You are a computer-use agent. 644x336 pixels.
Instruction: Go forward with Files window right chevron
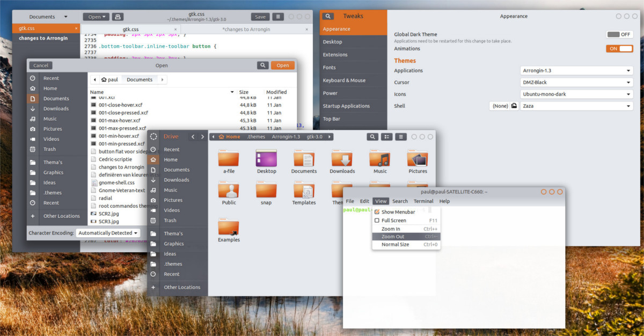pyautogui.click(x=202, y=137)
